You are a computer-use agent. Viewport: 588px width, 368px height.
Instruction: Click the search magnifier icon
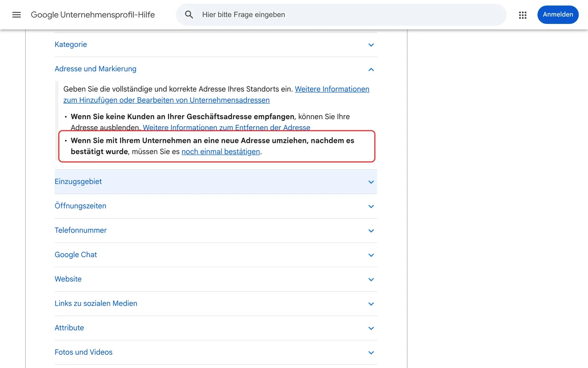point(189,15)
